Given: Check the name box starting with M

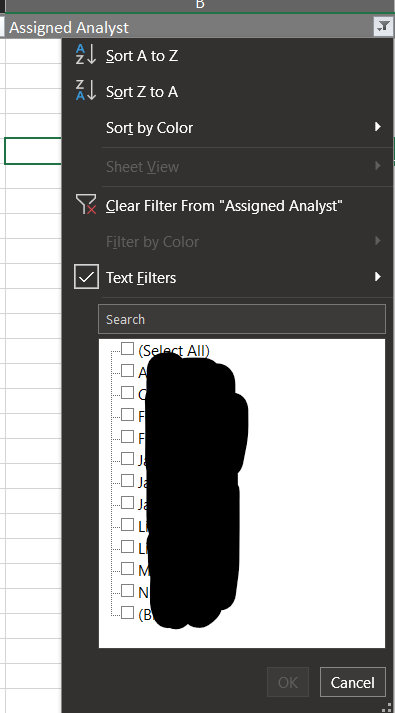Looking at the screenshot, I should tap(127, 569).
